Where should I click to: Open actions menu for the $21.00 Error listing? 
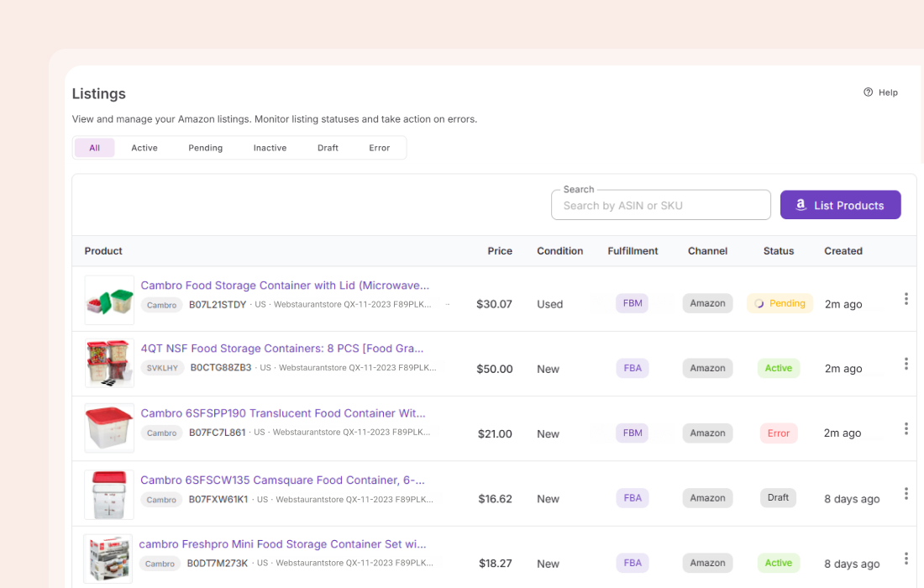(906, 428)
